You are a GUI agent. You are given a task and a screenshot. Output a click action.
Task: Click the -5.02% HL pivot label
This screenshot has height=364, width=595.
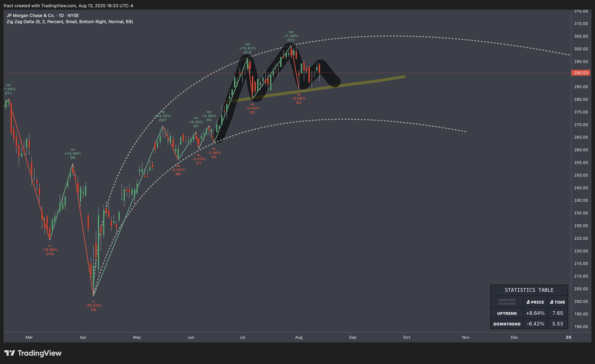[x=178, y=170]
